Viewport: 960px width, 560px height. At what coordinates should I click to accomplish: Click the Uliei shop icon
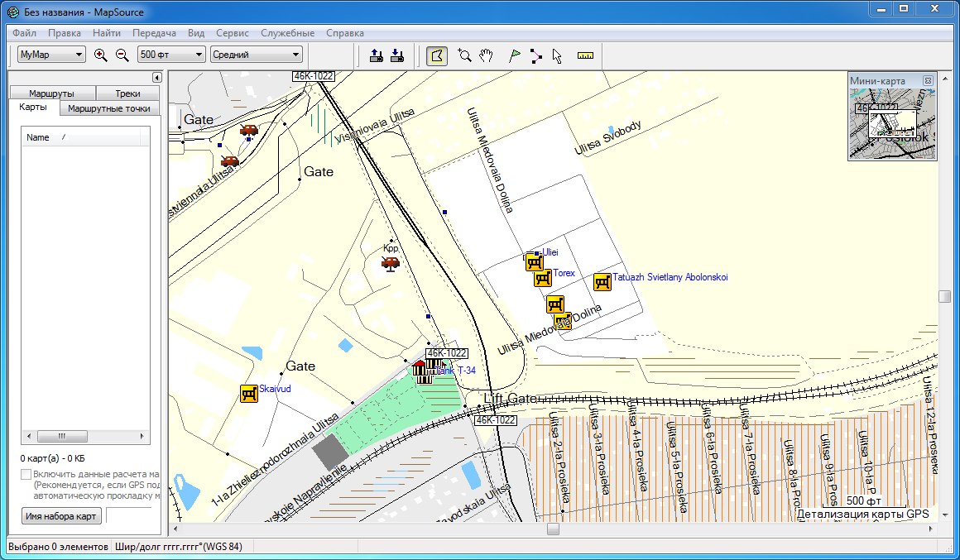534,262
